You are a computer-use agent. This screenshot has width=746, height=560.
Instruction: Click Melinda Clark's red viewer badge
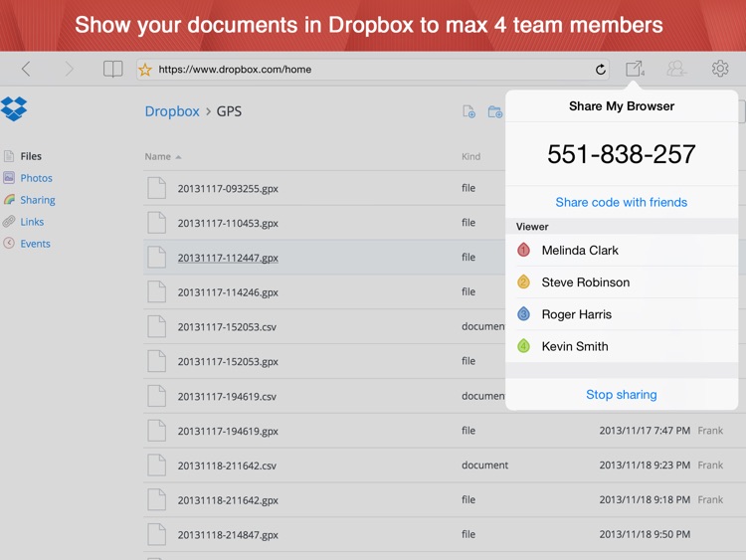pyautogui.click(x=523, y=250)
